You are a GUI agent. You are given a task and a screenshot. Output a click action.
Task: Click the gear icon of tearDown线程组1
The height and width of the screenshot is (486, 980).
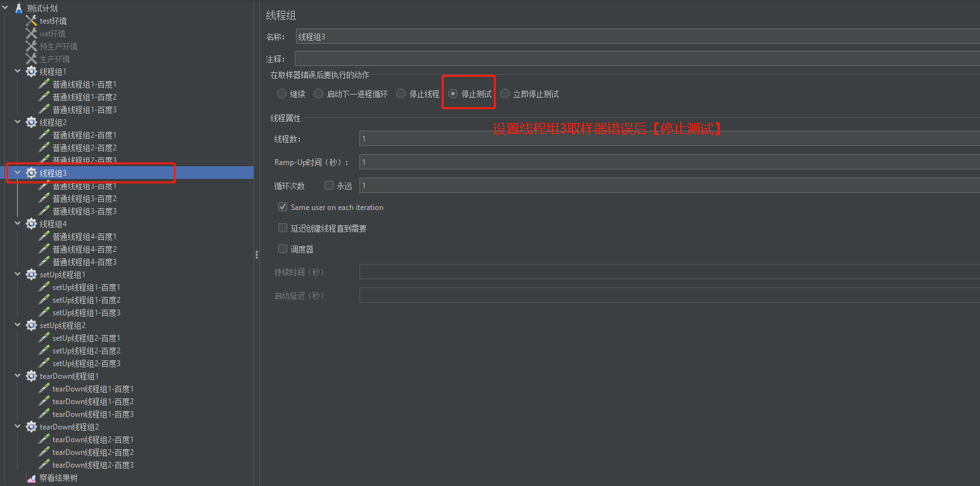[x=31, y=376]
